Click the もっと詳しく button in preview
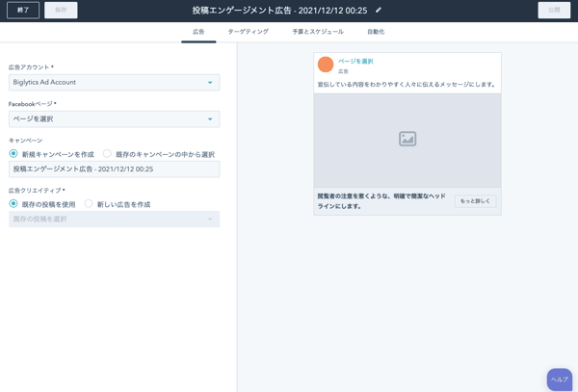Image resolution: width=578 pixels, height=392 pixels. 475,201
